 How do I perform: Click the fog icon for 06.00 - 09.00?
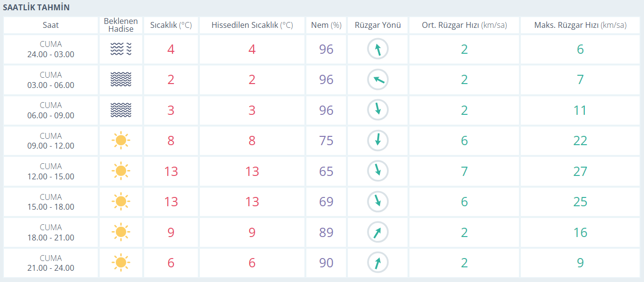(121, 110)
